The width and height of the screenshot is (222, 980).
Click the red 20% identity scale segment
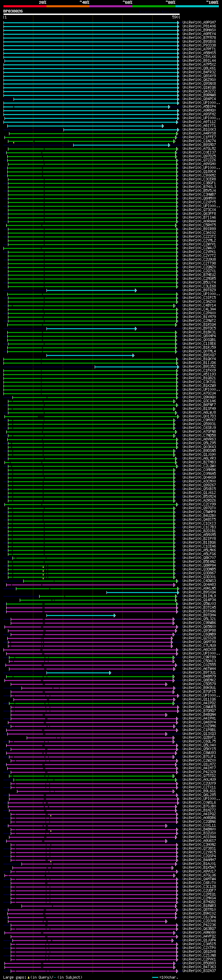click(25, 7)
